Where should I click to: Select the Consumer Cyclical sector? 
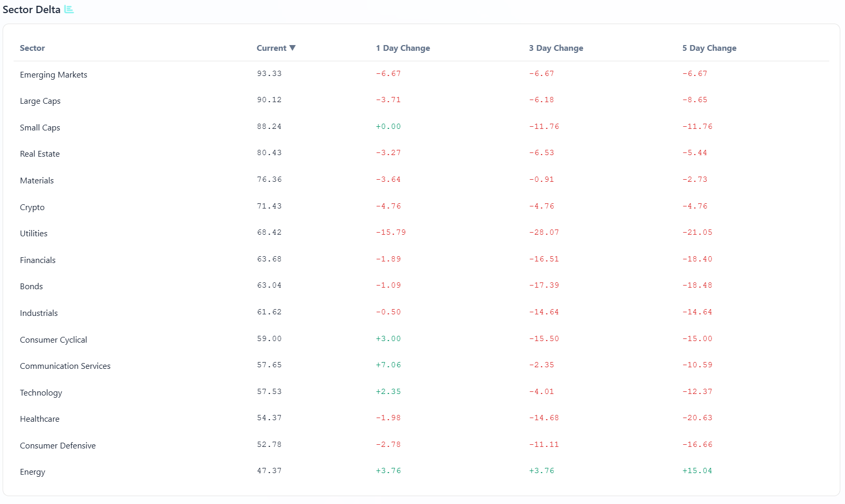point(53,340)
